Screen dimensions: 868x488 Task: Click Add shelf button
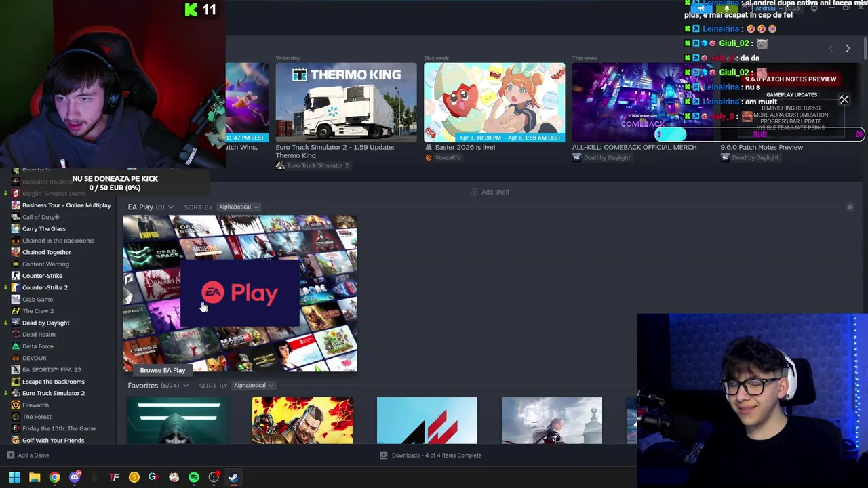pos(490,192)
